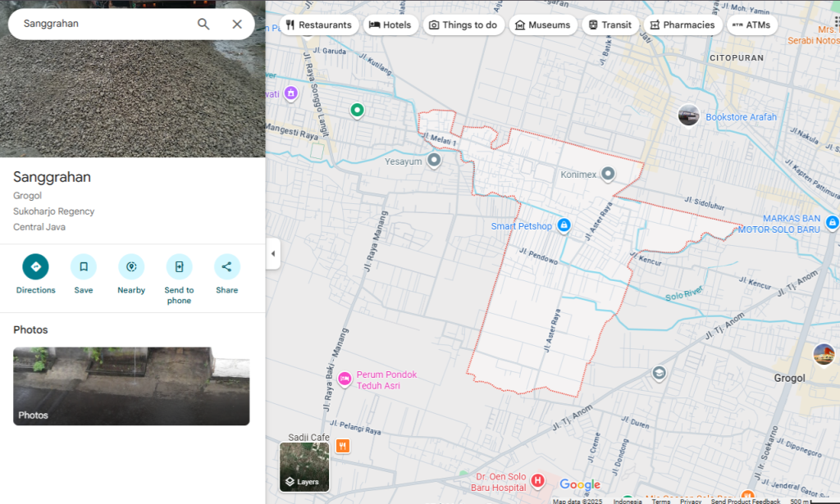
Task: Click the Yesayum map label
Action: [x=403, y=161]
